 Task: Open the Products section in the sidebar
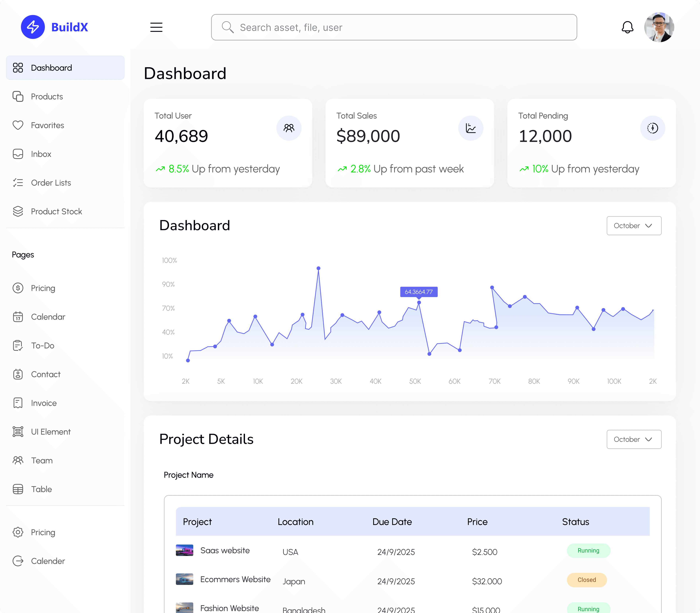(47, 96)
